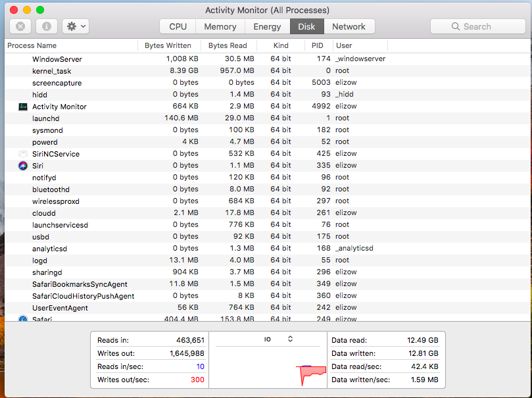Sort by PID column header

pos(318,46)
